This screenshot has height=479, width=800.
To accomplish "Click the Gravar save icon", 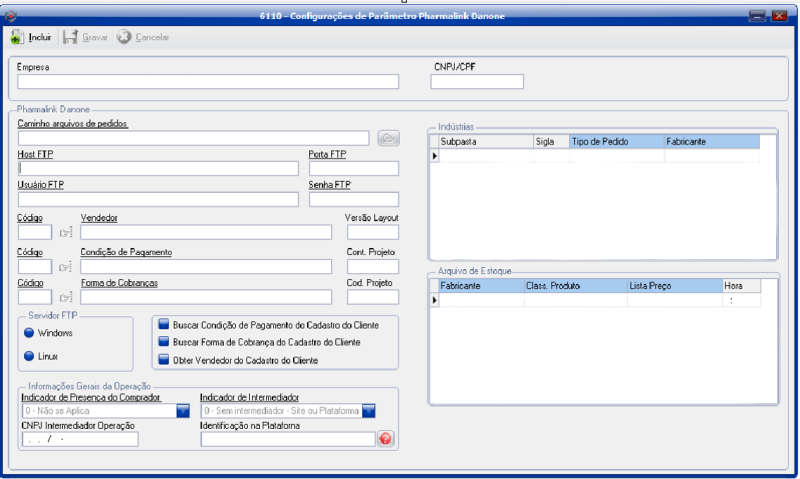I will pyautogui.click(x=70, y=37).
